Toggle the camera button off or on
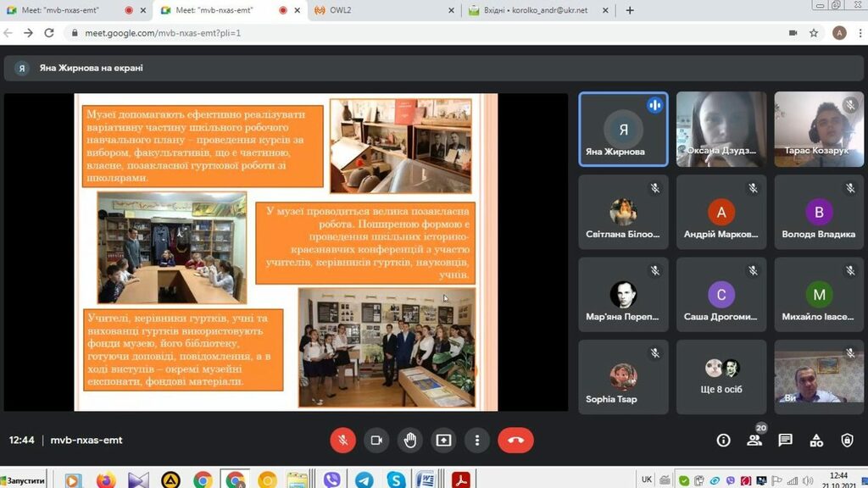 point(376,441)
